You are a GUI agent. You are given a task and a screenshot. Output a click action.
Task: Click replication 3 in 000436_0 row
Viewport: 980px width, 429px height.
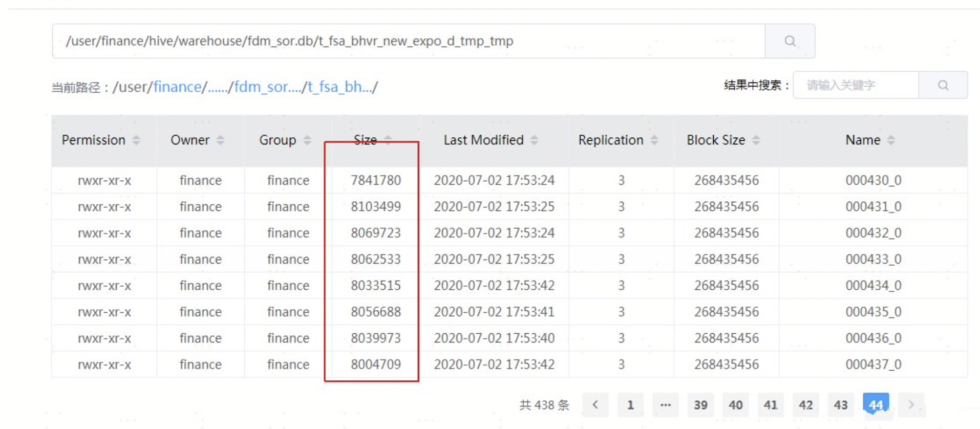pyautogui.click(x=621, y=338)
